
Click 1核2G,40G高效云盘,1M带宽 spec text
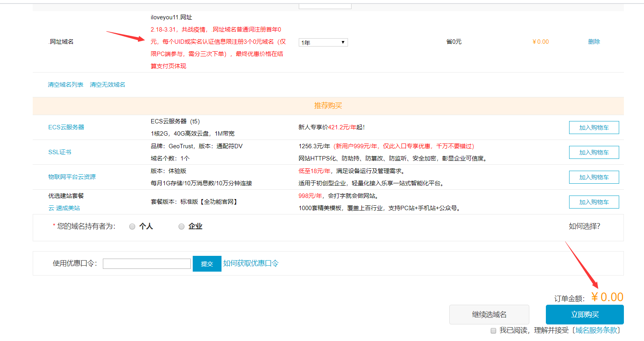[192, 134]
